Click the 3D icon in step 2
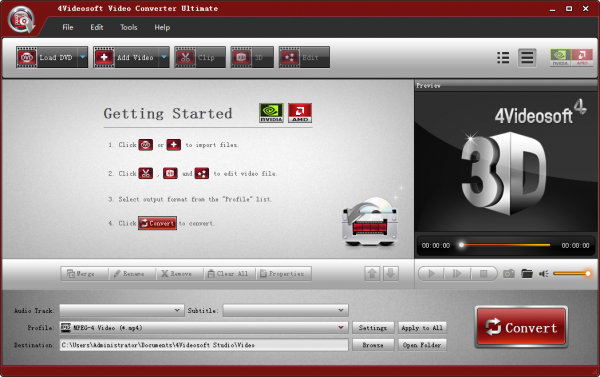Image resolution: width=600 pixels, height=377 pixels. [170, 173]
